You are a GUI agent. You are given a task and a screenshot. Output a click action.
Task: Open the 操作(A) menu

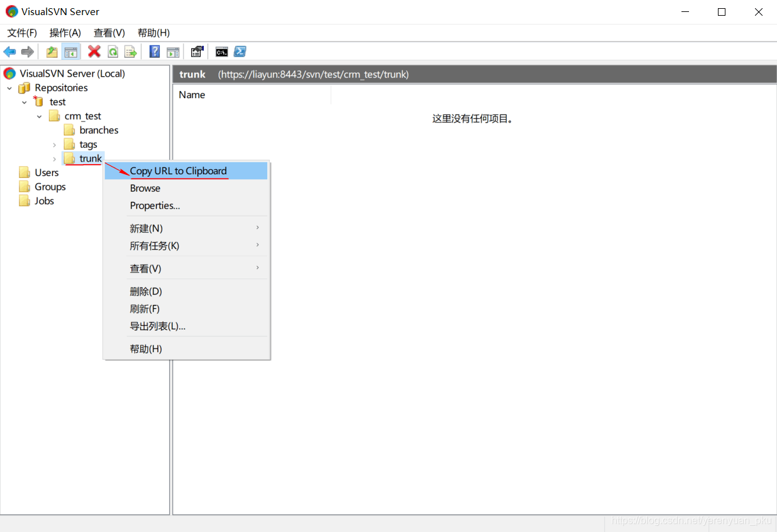point(65,33)
